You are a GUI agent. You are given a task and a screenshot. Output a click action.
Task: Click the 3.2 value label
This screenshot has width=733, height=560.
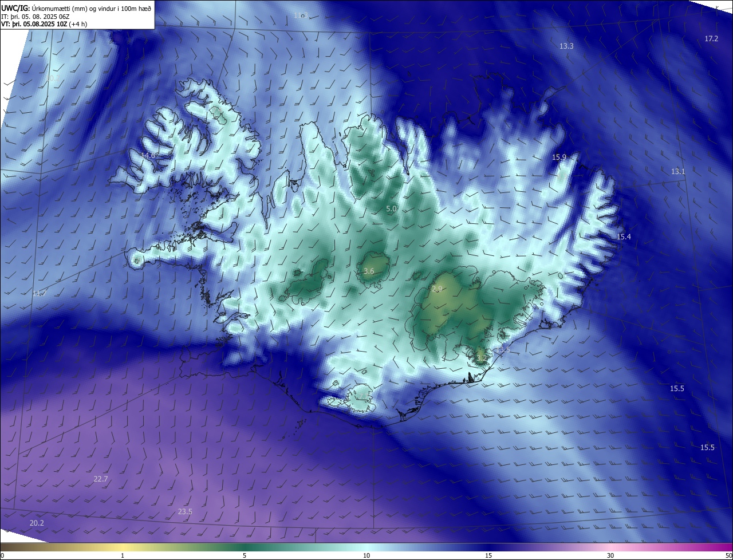[x=481, y=358]
